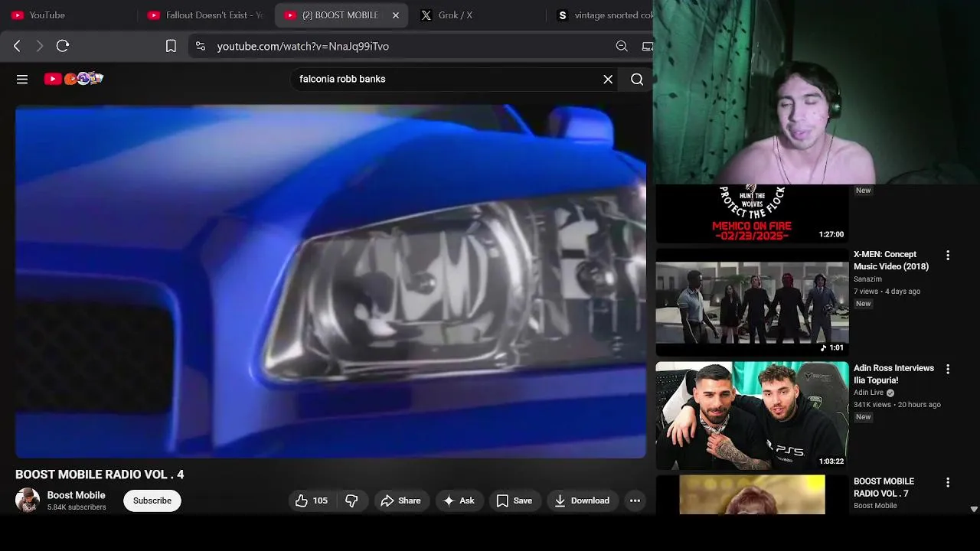Save video to playlist

pos(514,500)
